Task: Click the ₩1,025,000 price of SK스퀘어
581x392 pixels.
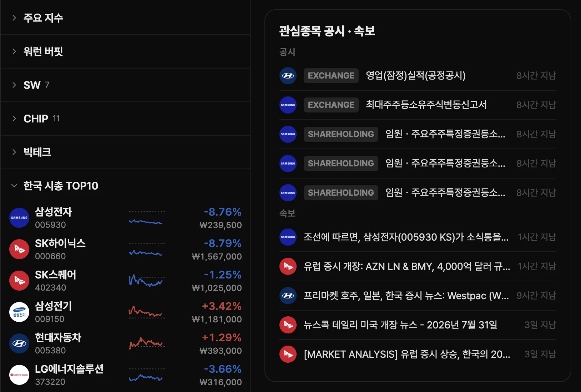Action: tap(217, 288)
